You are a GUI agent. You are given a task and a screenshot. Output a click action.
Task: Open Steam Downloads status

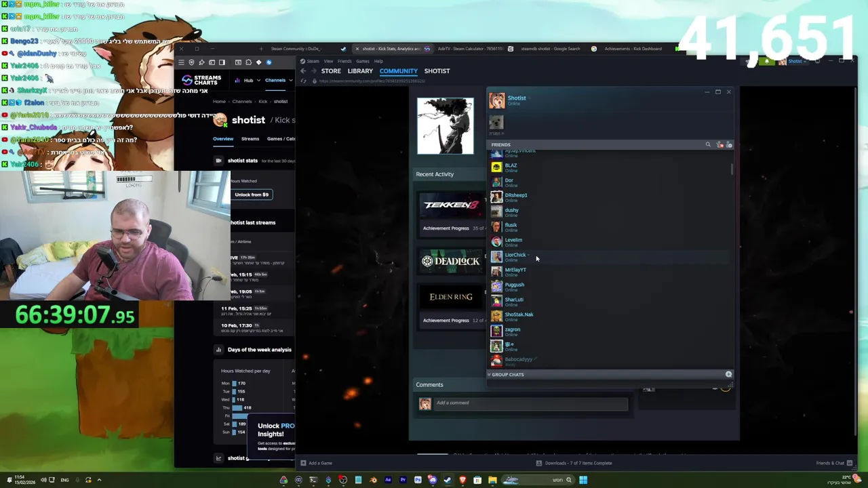tap(574, 463)
